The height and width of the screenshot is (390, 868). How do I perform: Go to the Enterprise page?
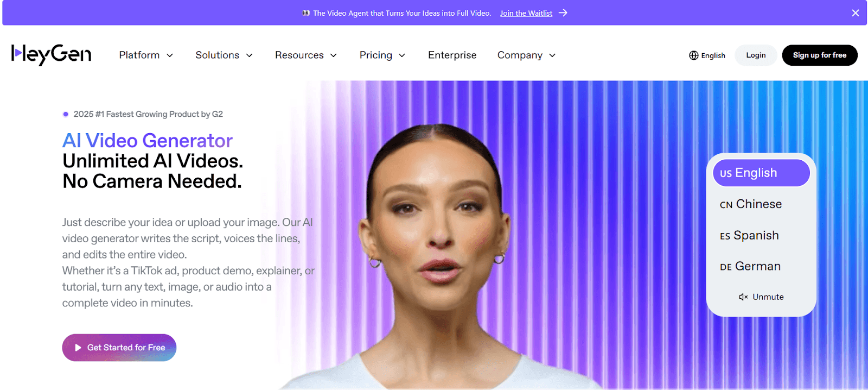click(452, 55)
